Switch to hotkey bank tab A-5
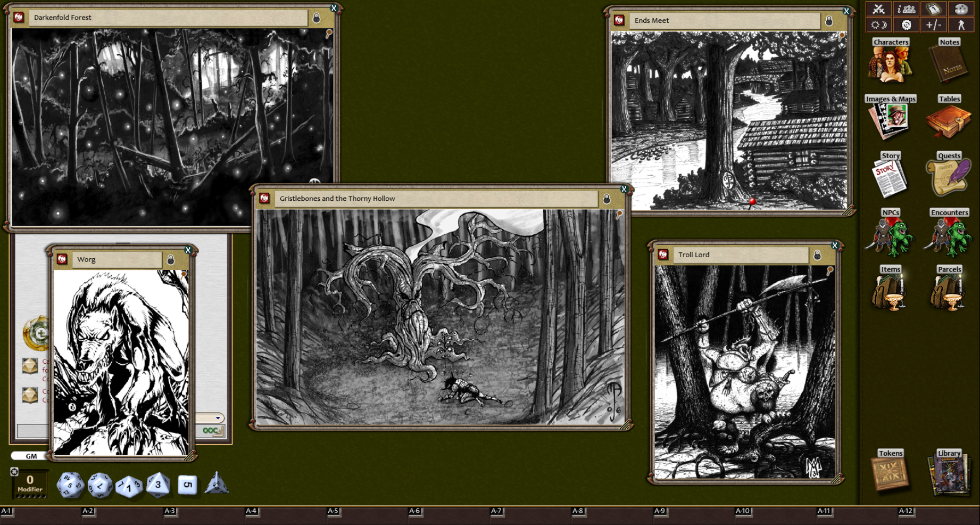 (x=334, y=510)
